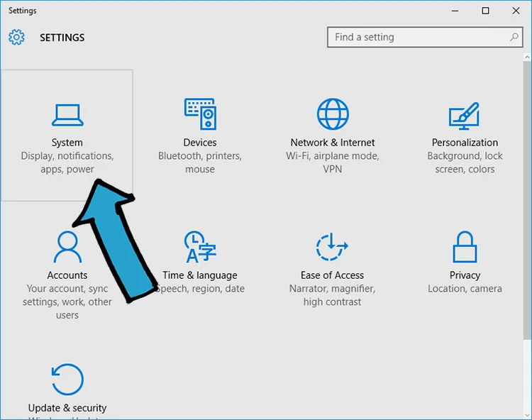Click the magnifier search icon
532x420 pixels.
tap(514, 37)
